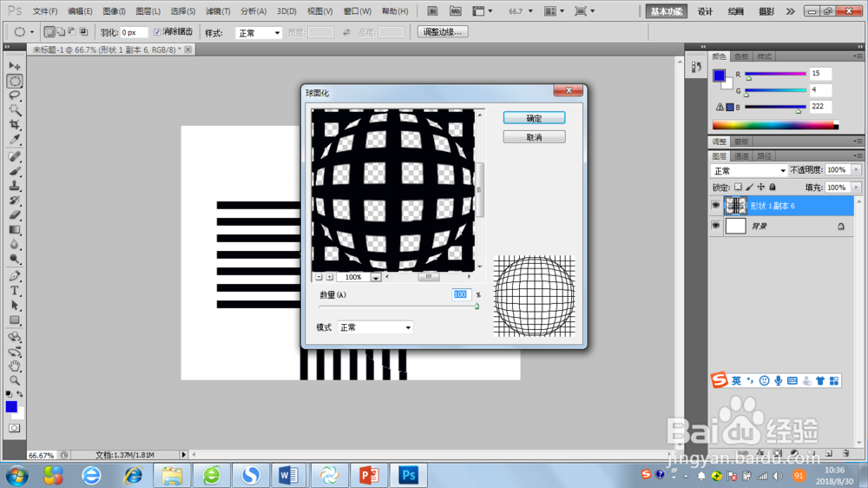Viewport: 868px width, 488px height.
Task: Select the 基本功能 workspace
Action: pos(667,11)
